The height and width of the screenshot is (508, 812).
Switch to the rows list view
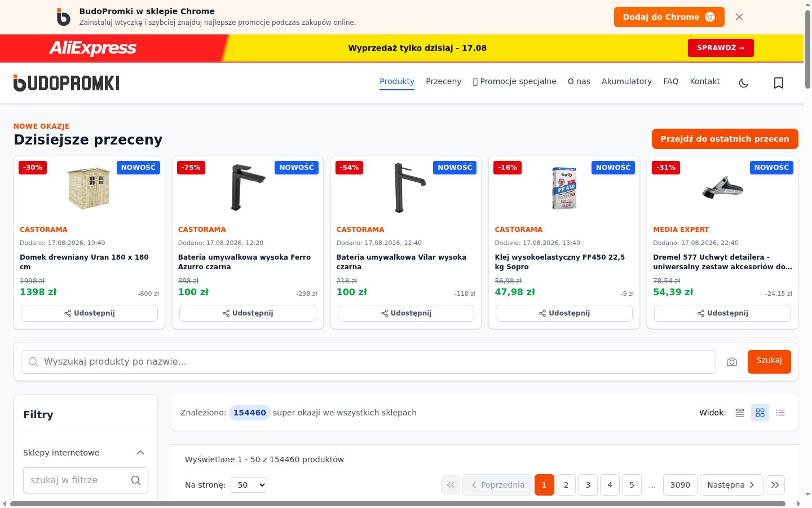pos(740,413)
